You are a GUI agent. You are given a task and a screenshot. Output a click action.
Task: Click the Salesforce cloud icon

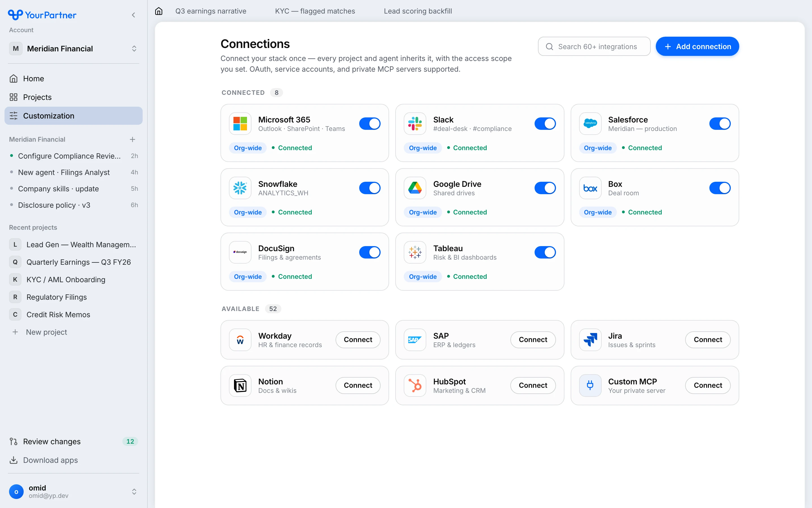coord(590,124)
